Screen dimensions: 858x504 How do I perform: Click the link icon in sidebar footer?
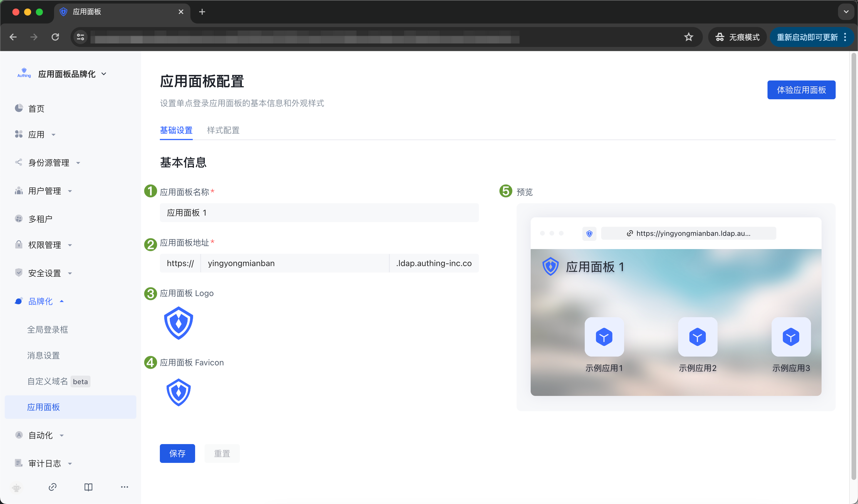coord(52,487)
